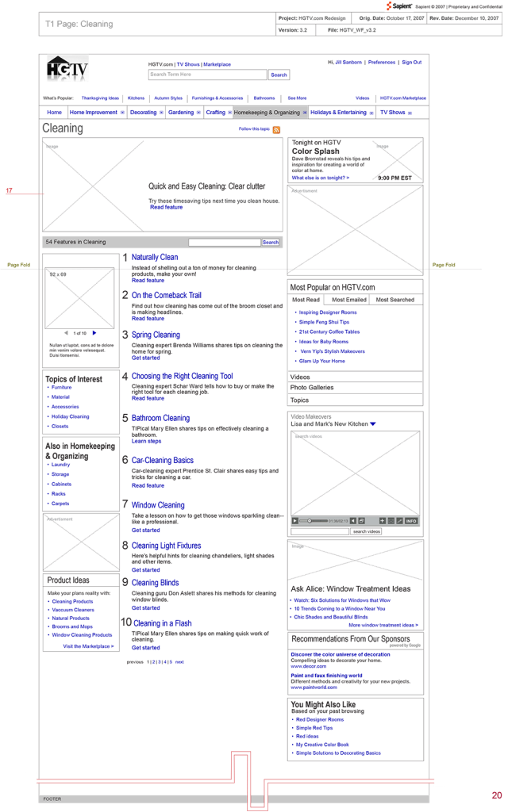Switch to Most Read tab
This screenshot has width=508, height=812.
306,299
